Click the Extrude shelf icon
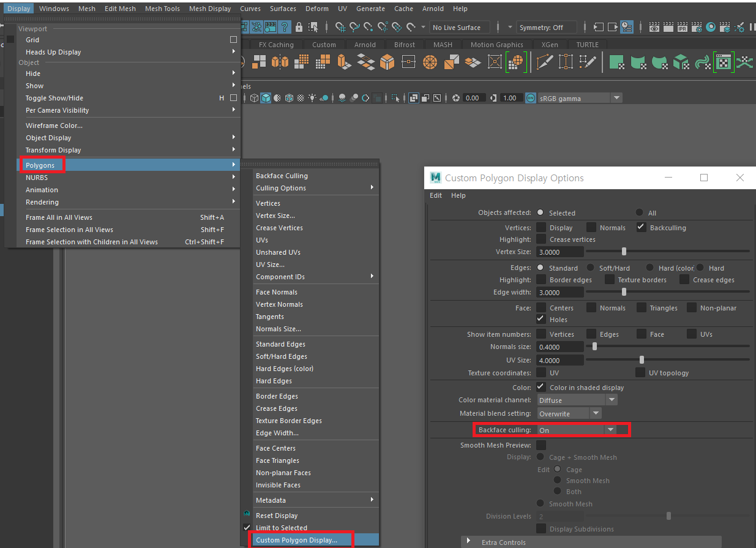Screen dimensions: 756x548 (343, 62)
